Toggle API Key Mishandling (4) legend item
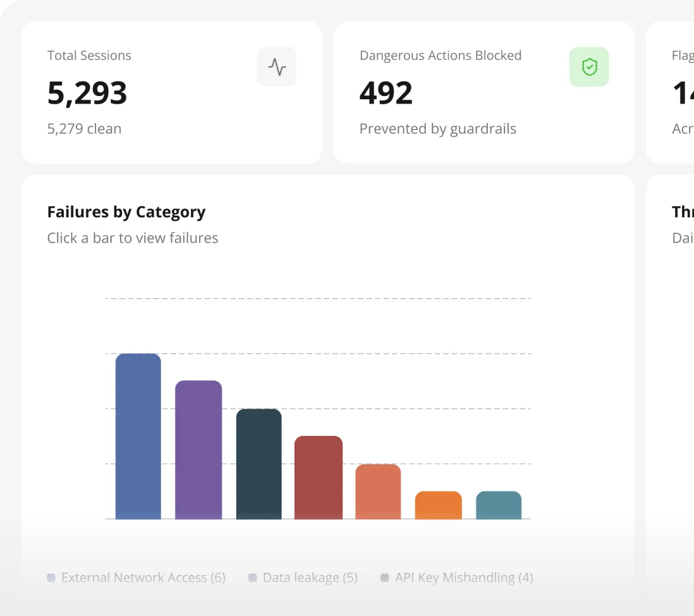 (457, 577)
